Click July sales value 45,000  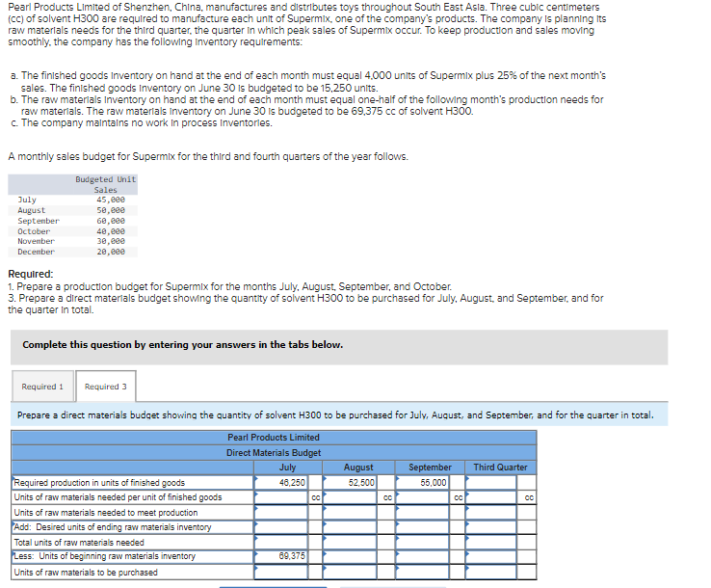click(x=111, y=200)
